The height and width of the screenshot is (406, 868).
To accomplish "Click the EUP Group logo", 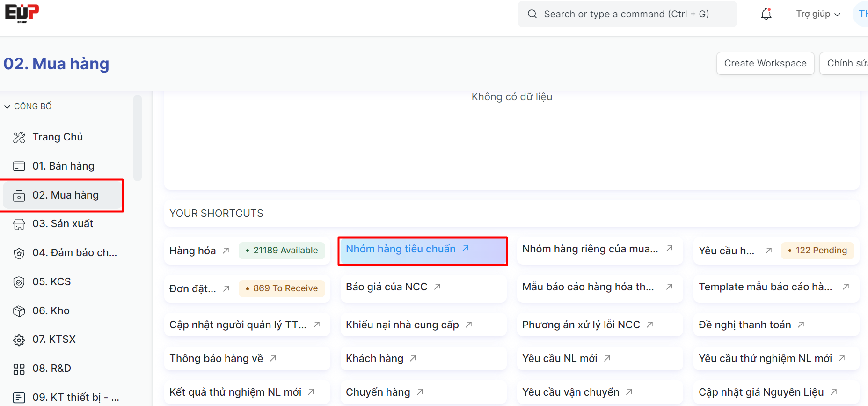I will (22, 13).
